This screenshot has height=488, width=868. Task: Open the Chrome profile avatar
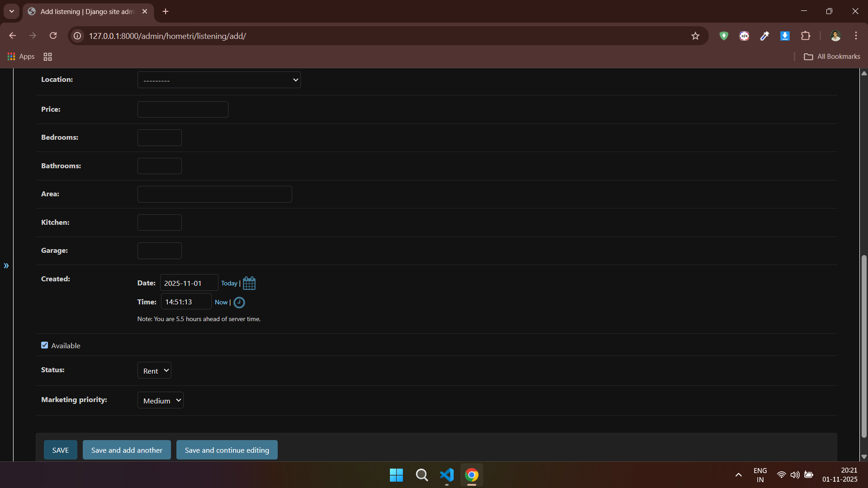(x=835, y=36)
